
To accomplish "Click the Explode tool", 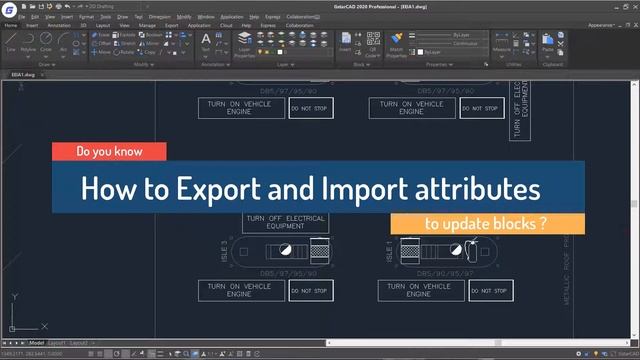I will (124, 35).
